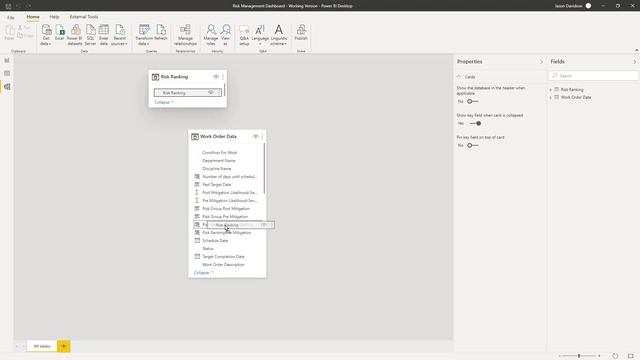Open the Get data ribbon button
Viewport: 640px width, 360px height.
46,35
